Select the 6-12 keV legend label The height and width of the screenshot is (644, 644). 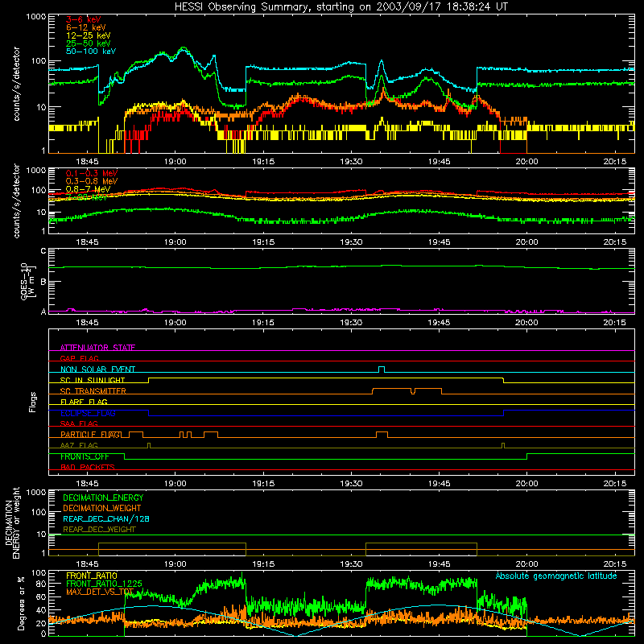[85, 27]
